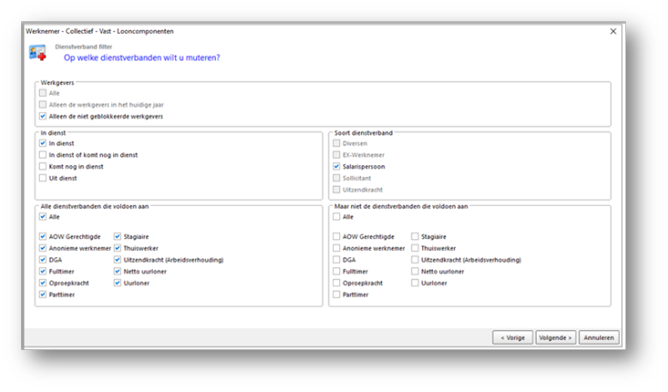Untick the checked Fulltimer checkbox

[43, 271]
